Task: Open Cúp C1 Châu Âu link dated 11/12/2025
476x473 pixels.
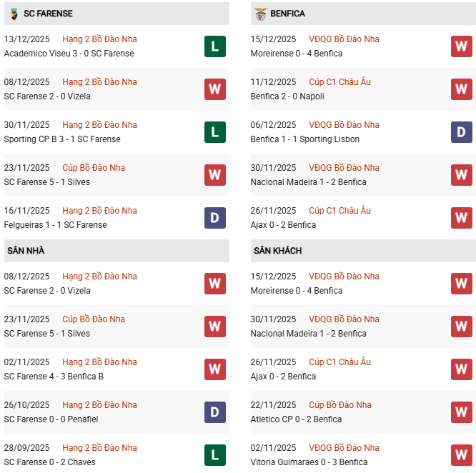Action: (x=340, y=82)
